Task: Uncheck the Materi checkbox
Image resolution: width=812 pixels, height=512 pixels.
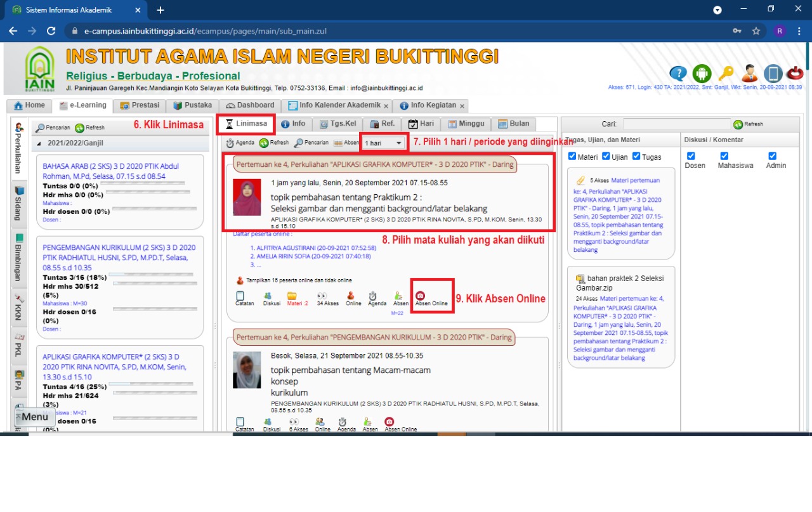Action: point(572,157)
